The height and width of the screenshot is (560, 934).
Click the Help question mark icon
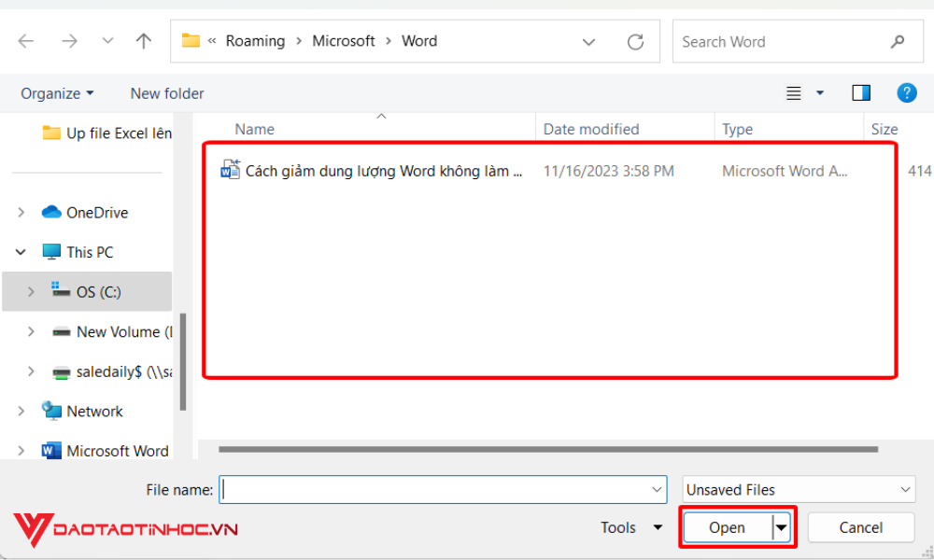(907, 92)
